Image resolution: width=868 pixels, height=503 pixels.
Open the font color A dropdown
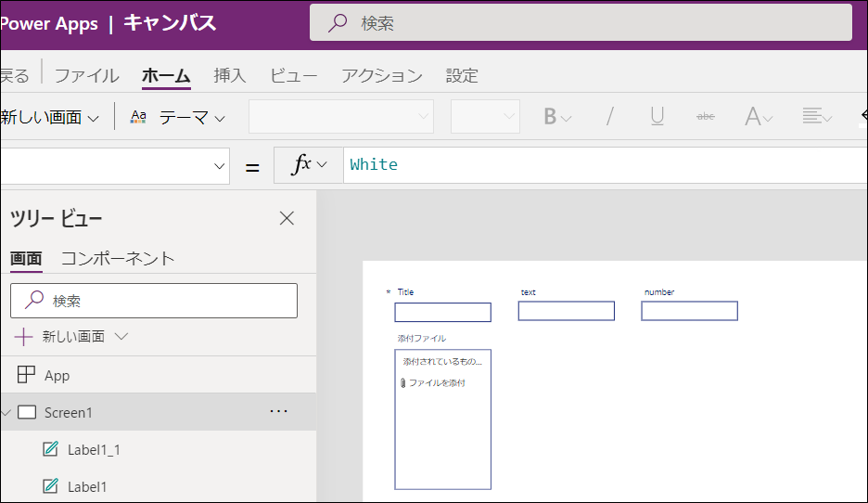pyautogui.click(x=759, y=117)
